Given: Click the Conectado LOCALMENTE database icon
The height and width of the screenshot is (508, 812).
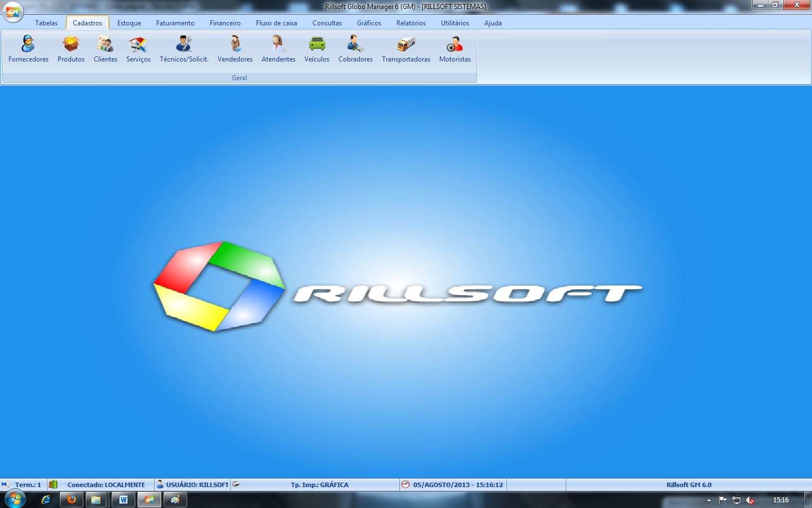Looking at the screenshot, I should pyautogui.click(x=53, y=484).
